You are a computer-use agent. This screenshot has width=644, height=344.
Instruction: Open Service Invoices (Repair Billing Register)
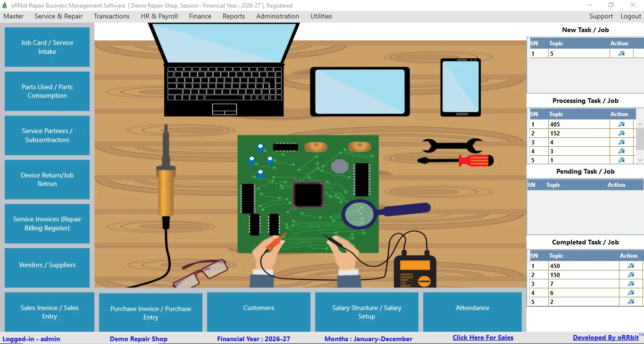tap(47, 224)
